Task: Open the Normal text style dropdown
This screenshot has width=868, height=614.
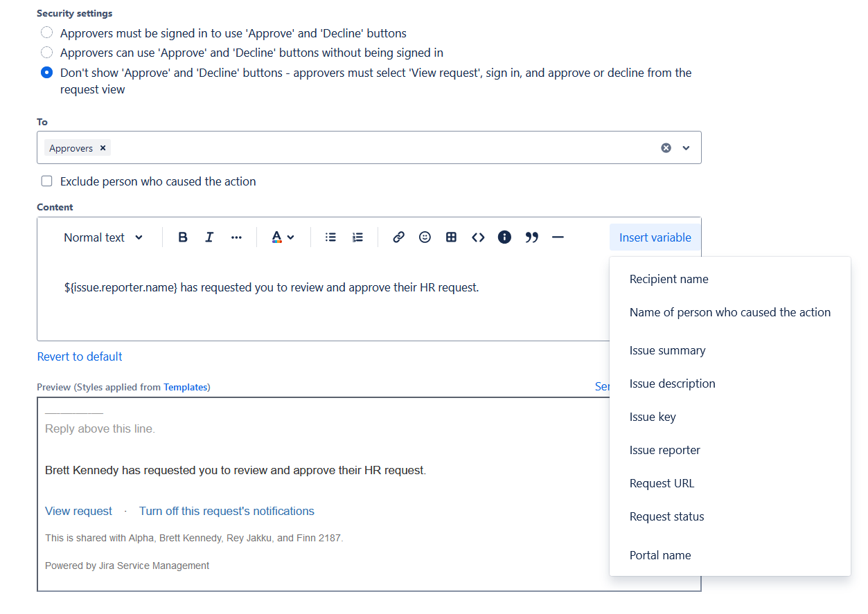Action: click(x=103, y=237)
